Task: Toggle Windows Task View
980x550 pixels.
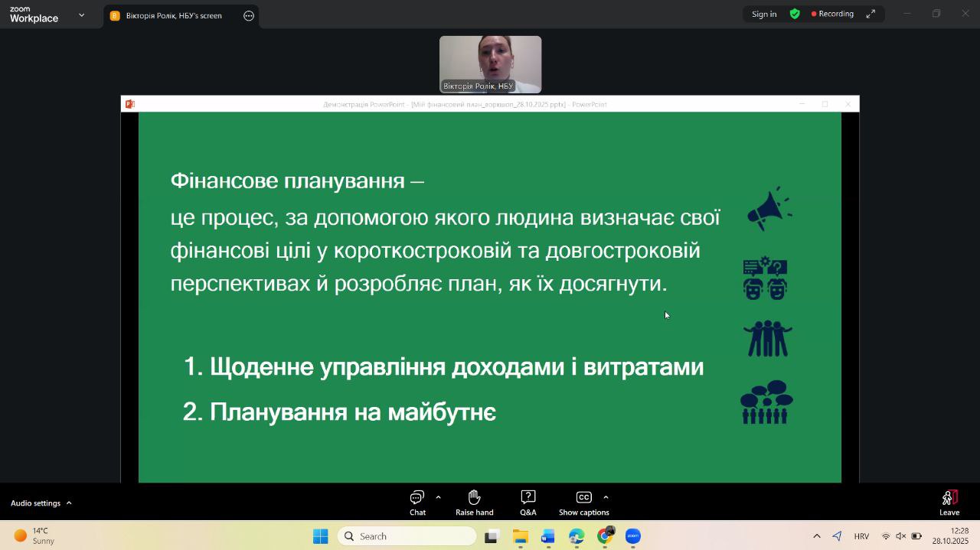Action: pos(492,536)
